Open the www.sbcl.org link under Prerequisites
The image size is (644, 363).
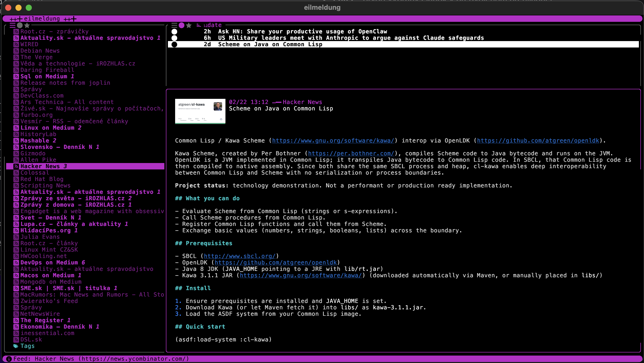click(240, 256)
